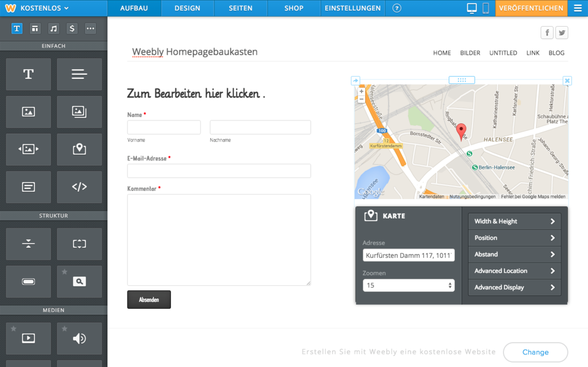The width and height of the screenshot is (588, 367).
Task: Click the red map location pin
Action: click(461, 132)
